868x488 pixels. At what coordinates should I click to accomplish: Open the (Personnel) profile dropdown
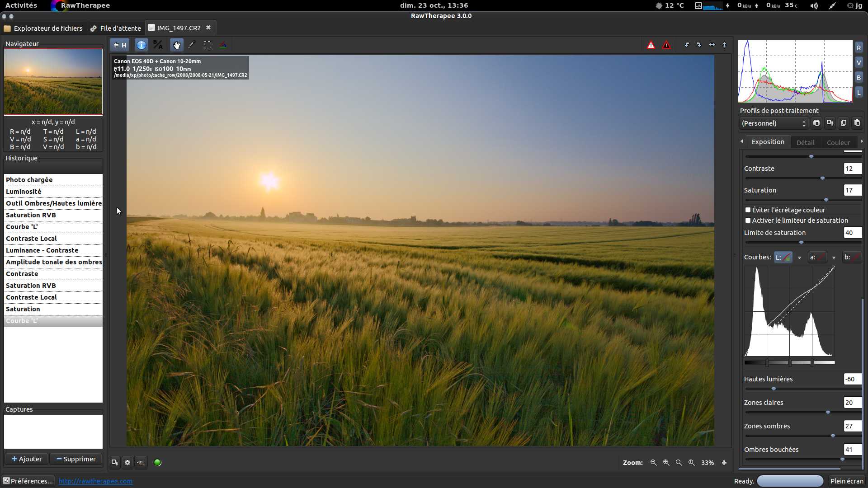(774, 123)
